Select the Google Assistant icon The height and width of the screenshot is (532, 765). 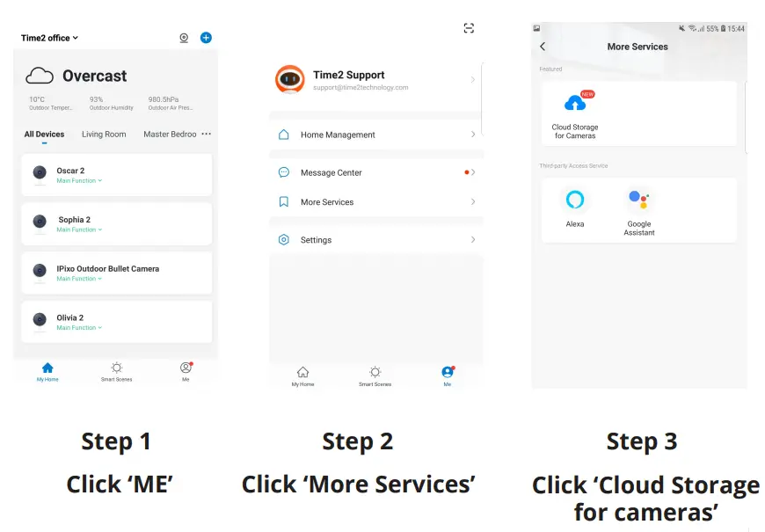[638, 200]
